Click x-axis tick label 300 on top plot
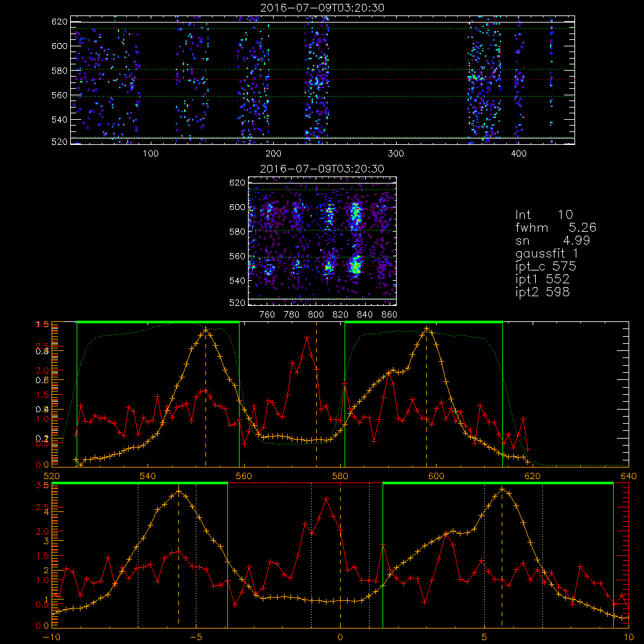 coord(396,154)
